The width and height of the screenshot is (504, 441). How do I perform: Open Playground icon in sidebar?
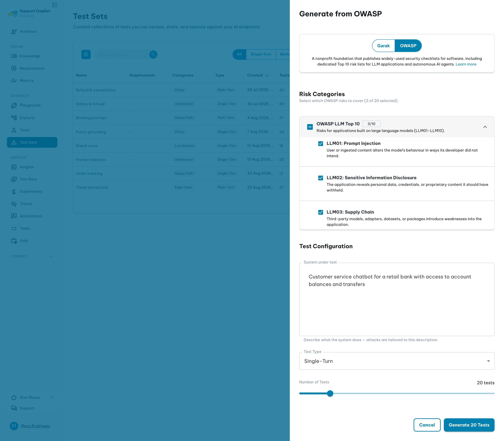pyautogui.click(x=14, y=105)
